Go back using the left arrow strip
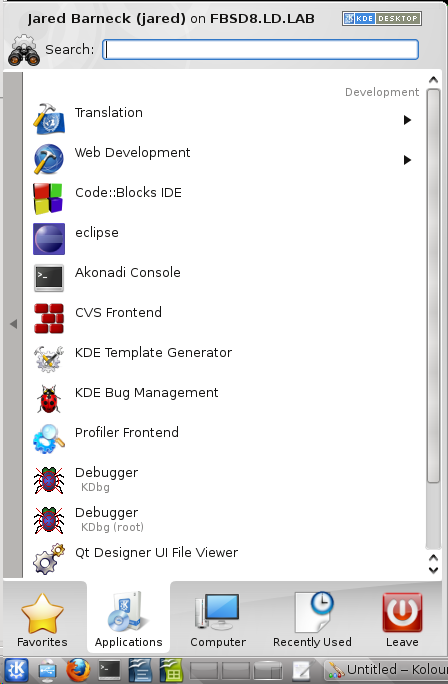Image resolution: width=448 pixels, height=684 pixels. coord(13,325)
